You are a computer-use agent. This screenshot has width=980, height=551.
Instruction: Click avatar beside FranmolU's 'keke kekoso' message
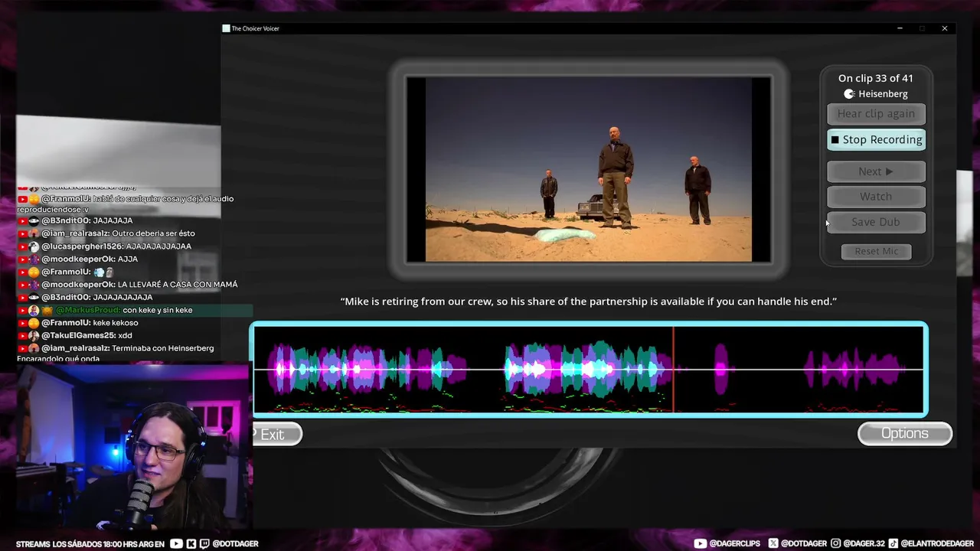click(34, 323)
